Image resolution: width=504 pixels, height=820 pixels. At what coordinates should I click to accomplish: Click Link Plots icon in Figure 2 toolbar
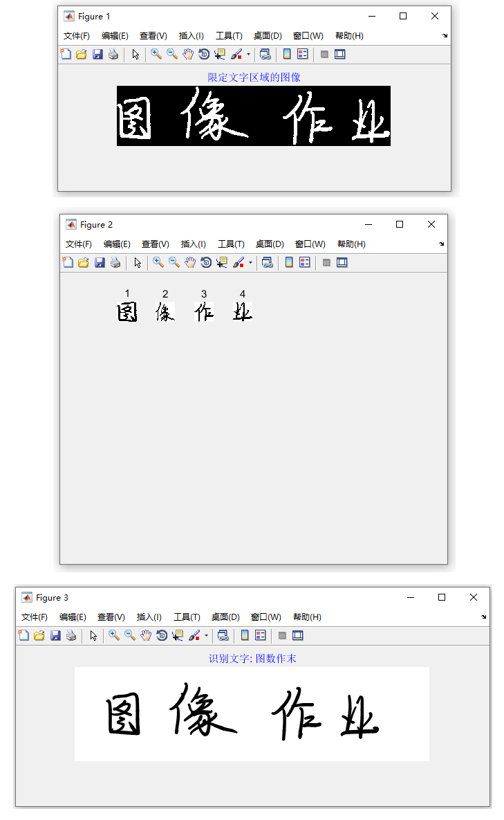point(268,262)
